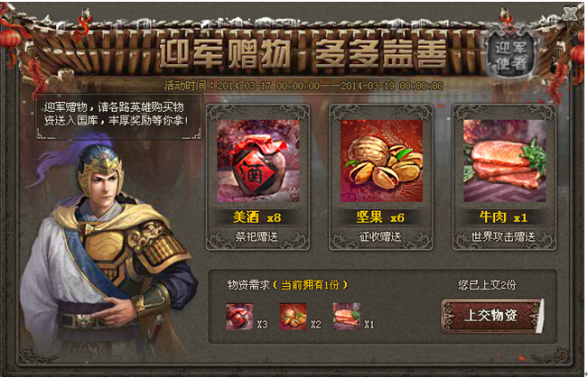Open the 迎军使者 badge
The height and width of the screenshot is (378, 588).
tap(510, 55)
